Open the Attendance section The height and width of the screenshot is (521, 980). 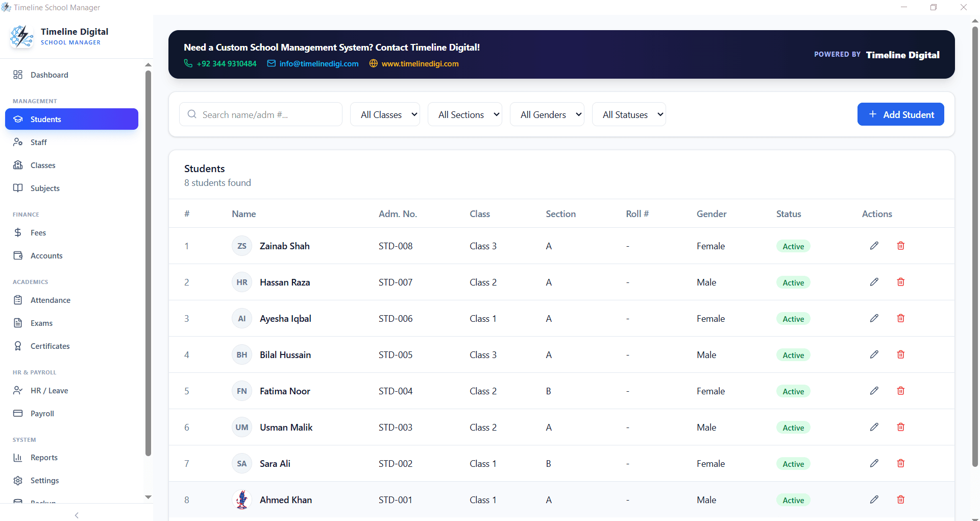pyautogui.click(x=51, y=300)
